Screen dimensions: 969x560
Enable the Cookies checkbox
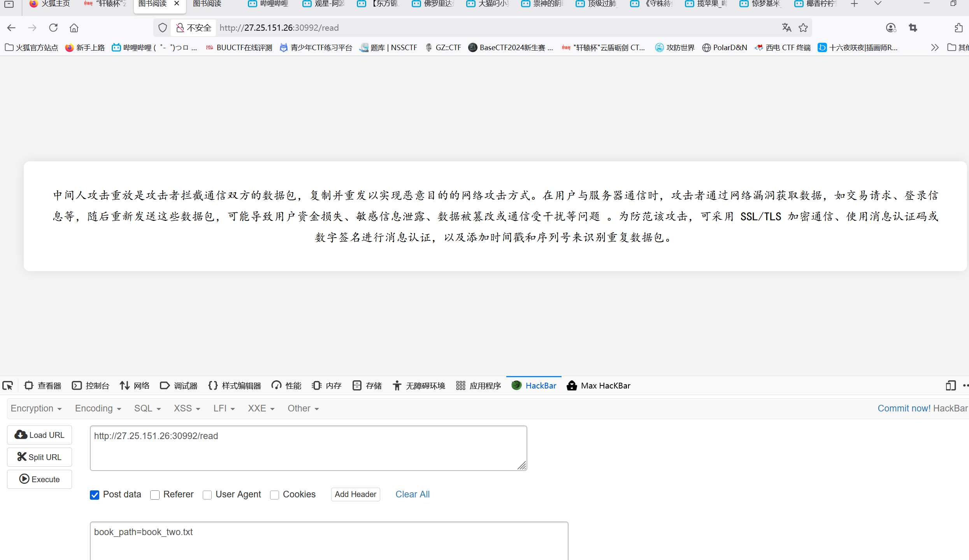point(274,495)
